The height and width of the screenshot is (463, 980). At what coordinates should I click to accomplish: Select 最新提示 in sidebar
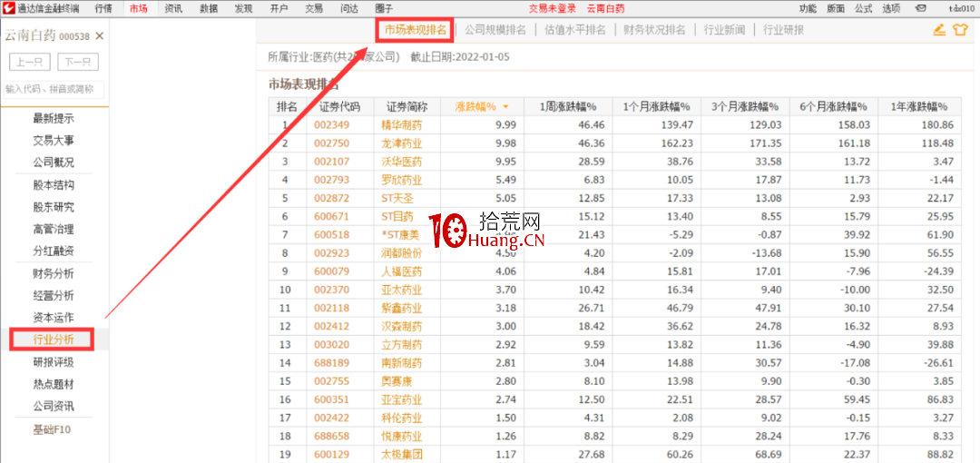pyautogui.click(x=54, y=119)
